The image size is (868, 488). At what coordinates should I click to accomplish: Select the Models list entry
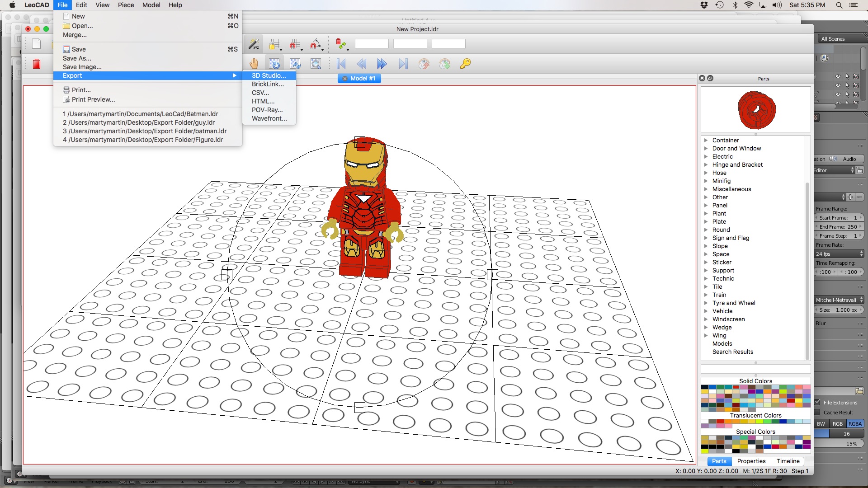[x=722, y=343]
